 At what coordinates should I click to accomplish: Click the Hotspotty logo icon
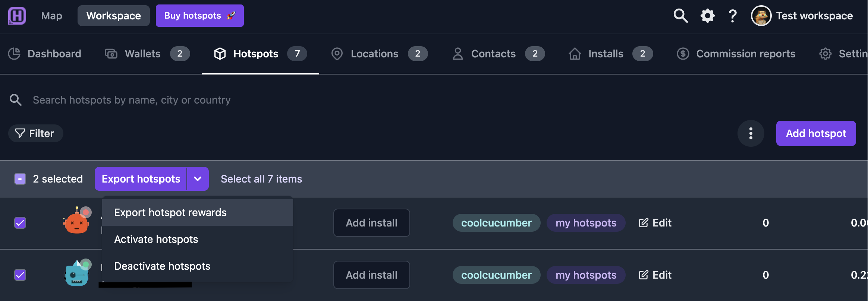coord(17,16)
